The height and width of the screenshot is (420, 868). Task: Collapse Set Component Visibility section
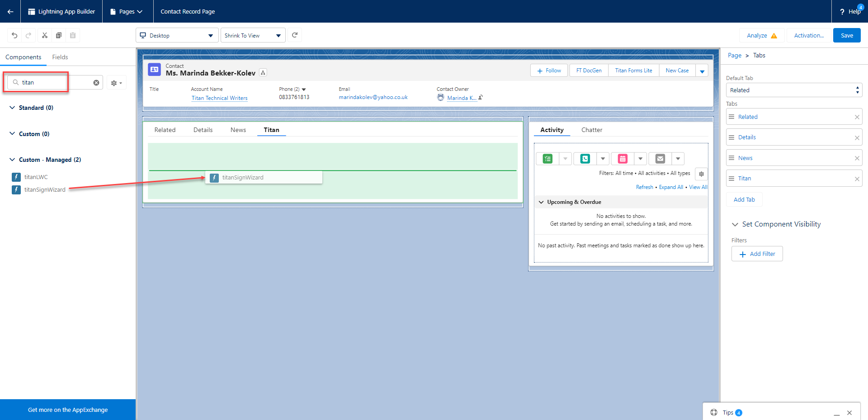[735, 224]
